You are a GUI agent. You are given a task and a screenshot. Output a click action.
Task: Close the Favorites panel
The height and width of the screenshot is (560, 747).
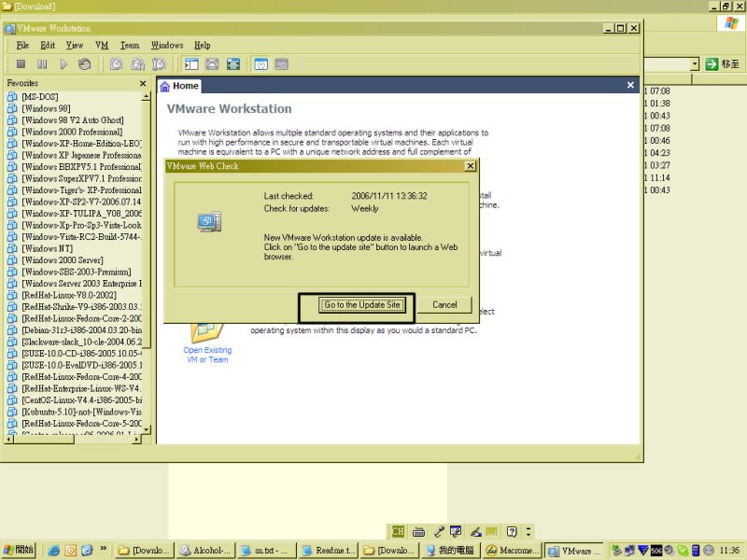143,83
